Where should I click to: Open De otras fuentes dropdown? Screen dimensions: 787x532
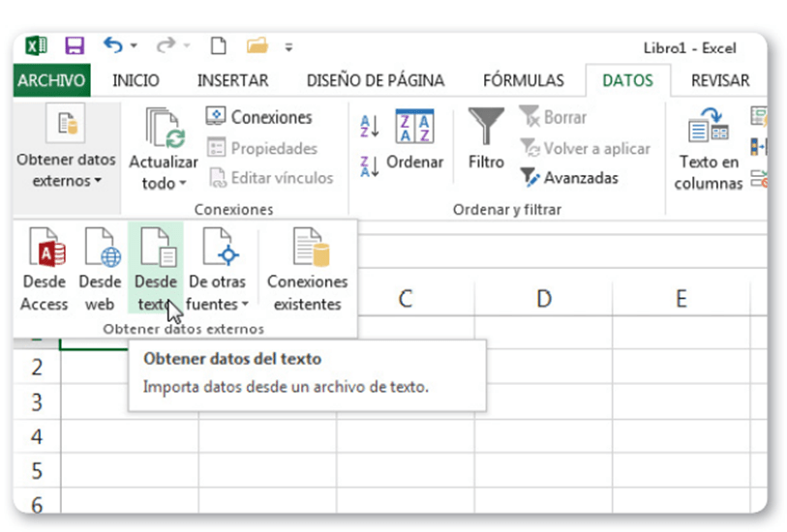[x=217, y=270]
